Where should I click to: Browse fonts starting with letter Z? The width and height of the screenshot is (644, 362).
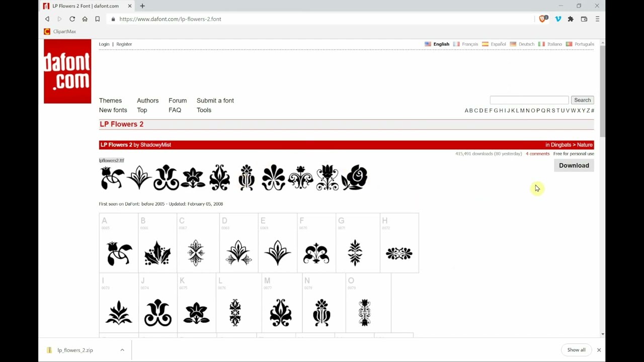pyautogui.click(x=588, y=111)
